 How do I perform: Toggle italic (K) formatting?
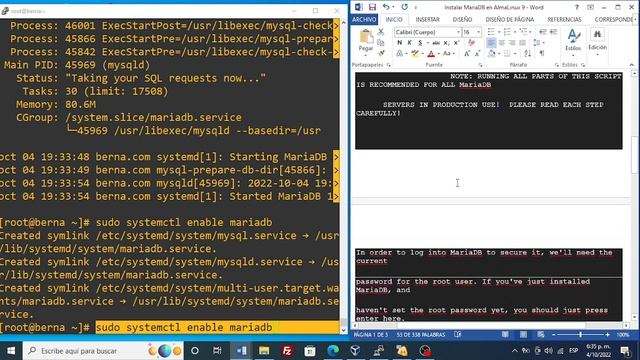click(409, 42)
